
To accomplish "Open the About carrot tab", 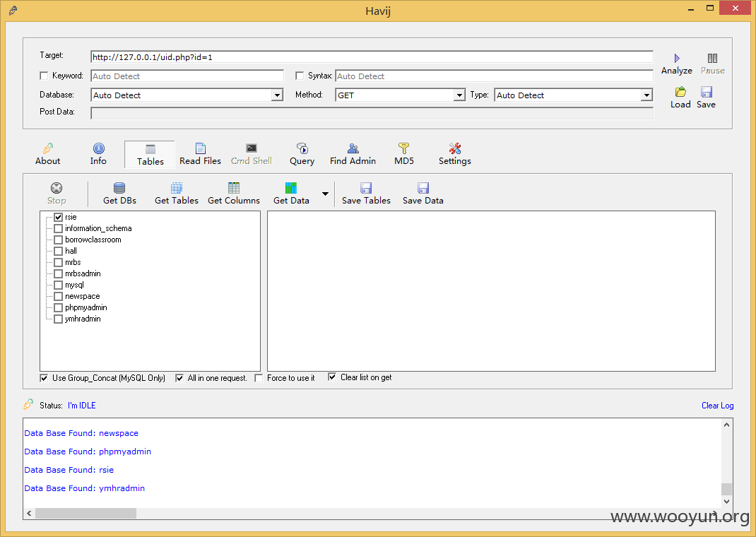I will point(48,154).
